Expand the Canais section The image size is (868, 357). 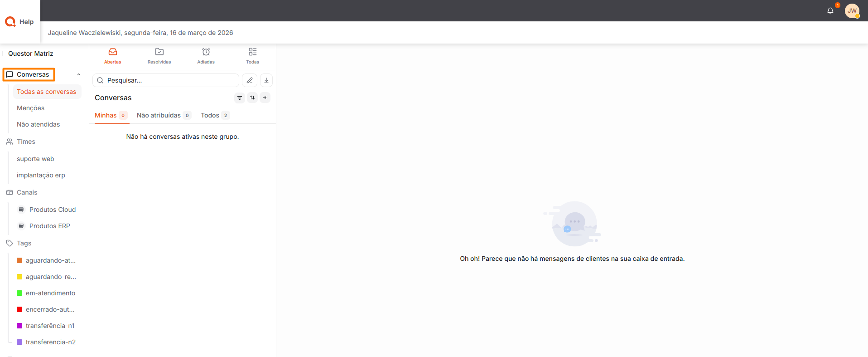[x=27, y=192]
